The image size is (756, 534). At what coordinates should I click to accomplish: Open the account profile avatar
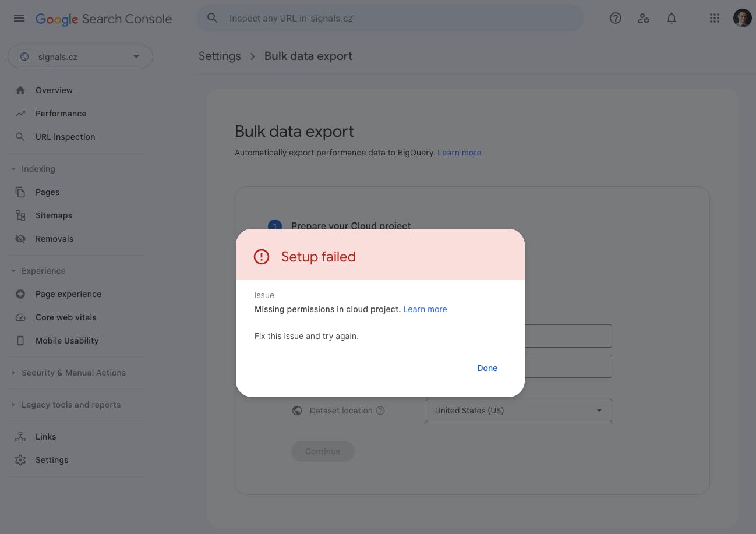pos(742,18)
